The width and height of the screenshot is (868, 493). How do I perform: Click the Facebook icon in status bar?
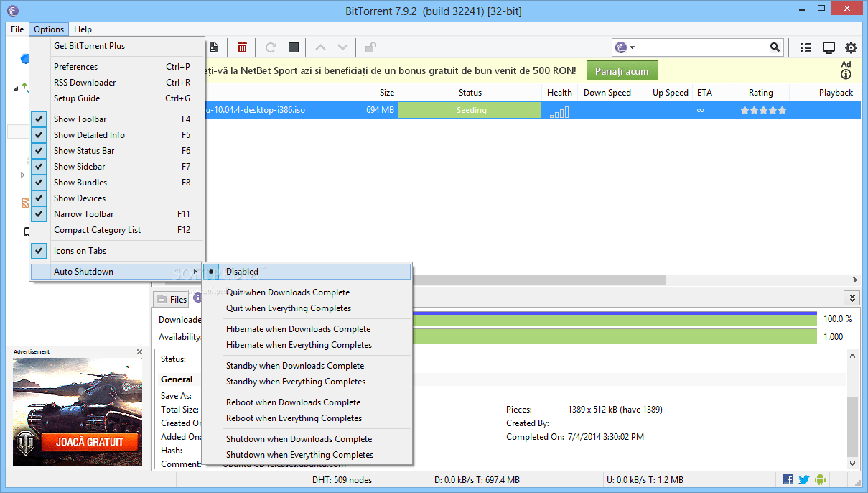pyautogui.click(x=788, y=479)
